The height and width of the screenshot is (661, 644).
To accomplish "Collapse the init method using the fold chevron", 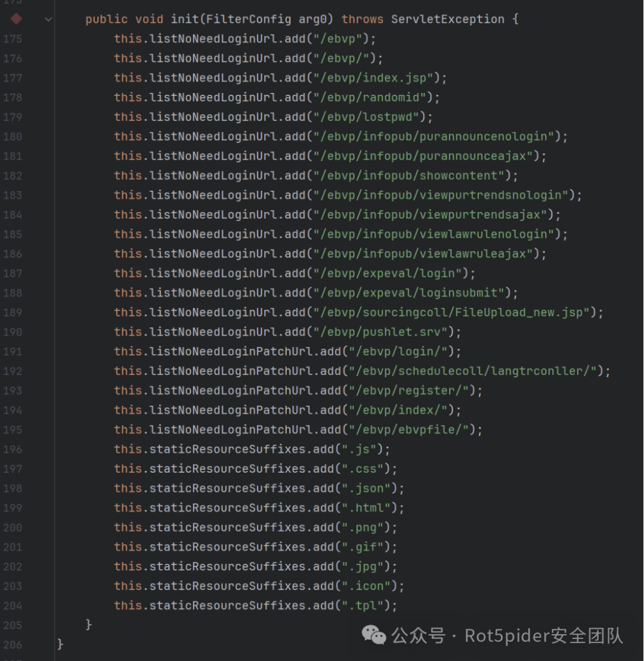I will [48, 20].
